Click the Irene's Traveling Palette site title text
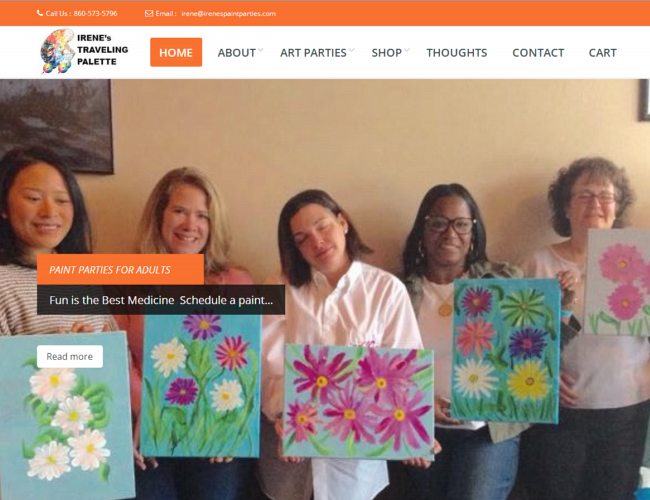The image size is (650, 500). pos(102,50)
